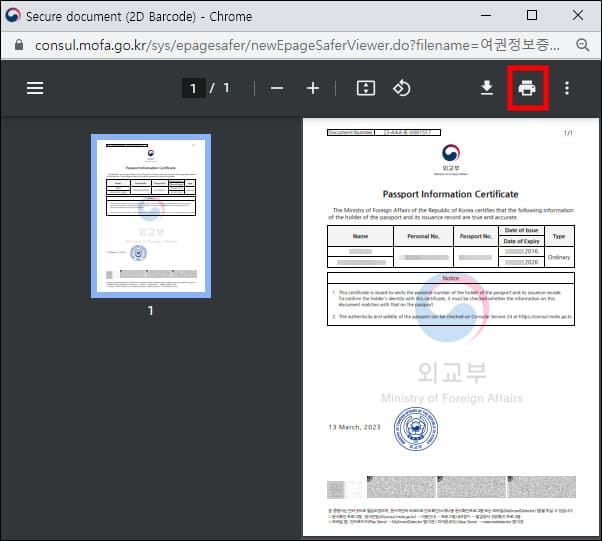Screen dimensions: 602x541
Task: Select the page 1 thumbnail
Action: point(151,216)
